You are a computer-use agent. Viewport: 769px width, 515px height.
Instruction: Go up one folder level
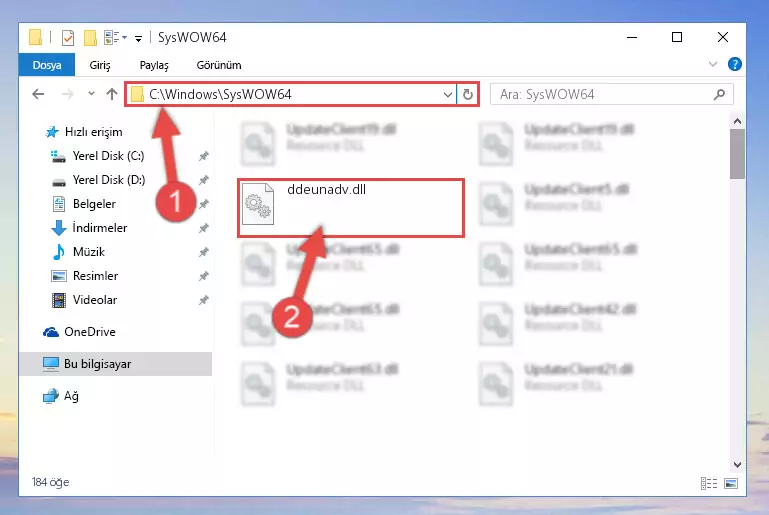click(112, 94)
